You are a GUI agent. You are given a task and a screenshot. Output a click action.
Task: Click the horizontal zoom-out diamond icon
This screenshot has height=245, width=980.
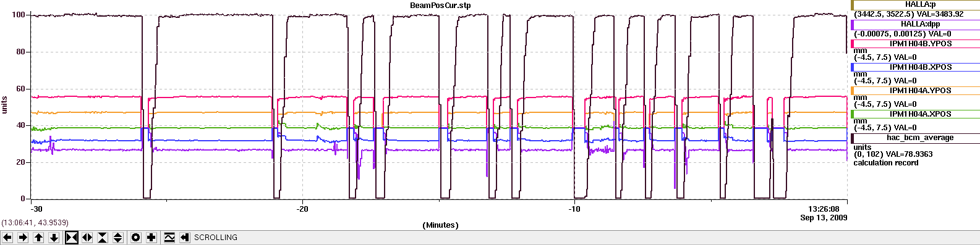(x=87, y=238)
